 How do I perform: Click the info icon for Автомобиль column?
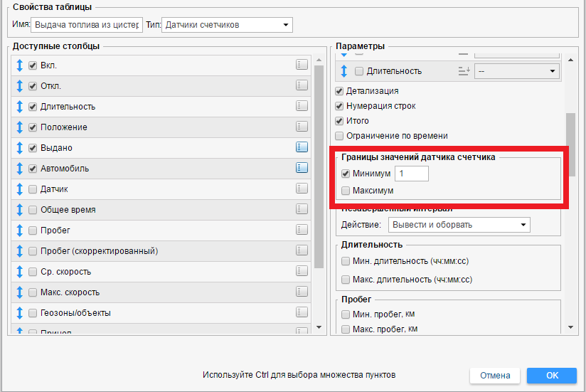pyautogui.click(x=302, y=168)
